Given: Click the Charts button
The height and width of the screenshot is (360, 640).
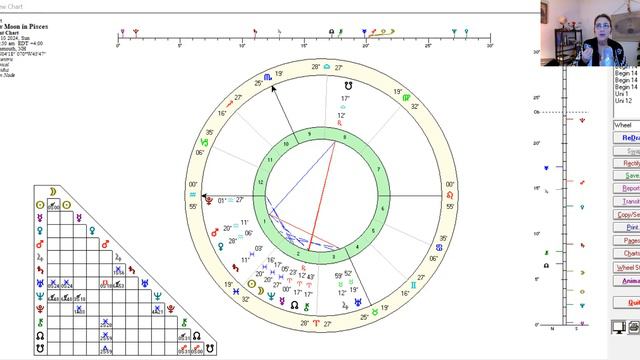Looking at the screenshot, I should pos(627,253).
